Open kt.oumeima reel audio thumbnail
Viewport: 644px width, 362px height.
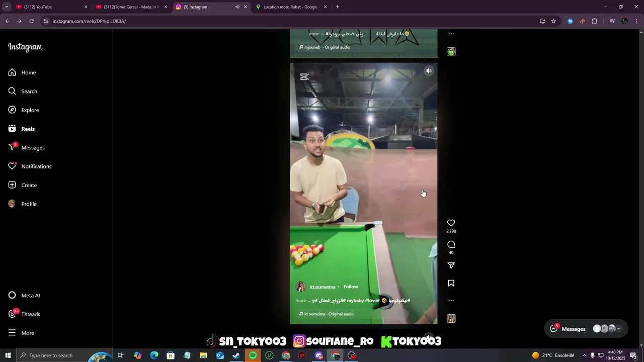tap(451, 319)
